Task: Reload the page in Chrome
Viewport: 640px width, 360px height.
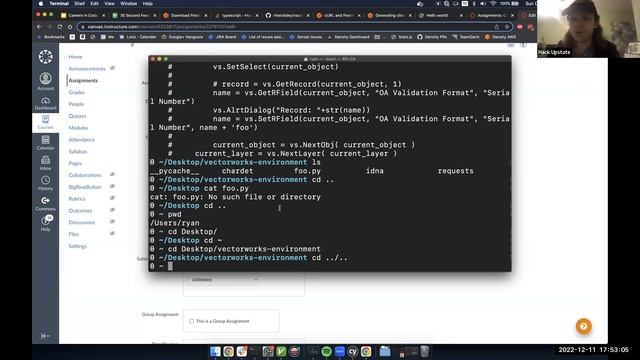Action: coord(60,27)
